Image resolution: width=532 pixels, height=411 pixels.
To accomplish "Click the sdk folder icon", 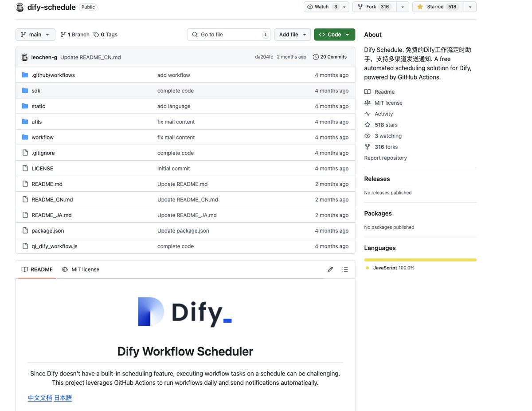I will pos(25,91).
